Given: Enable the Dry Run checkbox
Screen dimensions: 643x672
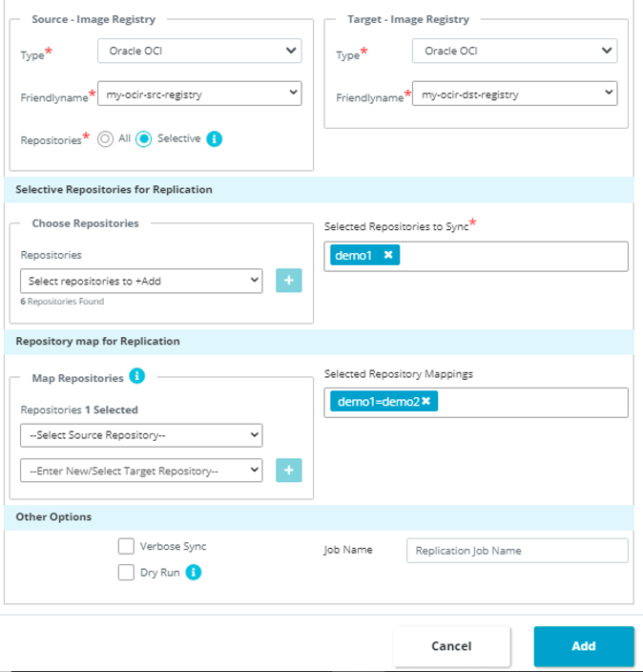Looking at the screenshot, I should 126,573.
